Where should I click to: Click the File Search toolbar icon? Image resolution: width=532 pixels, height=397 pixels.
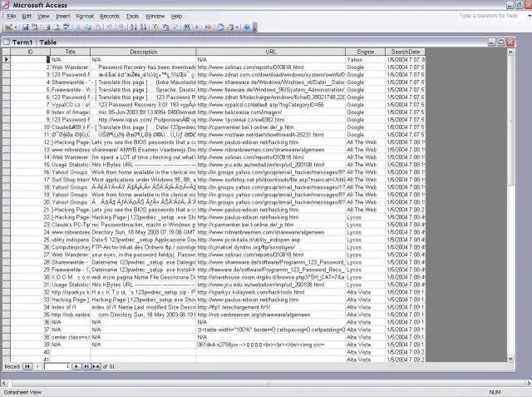click(35, 27)
